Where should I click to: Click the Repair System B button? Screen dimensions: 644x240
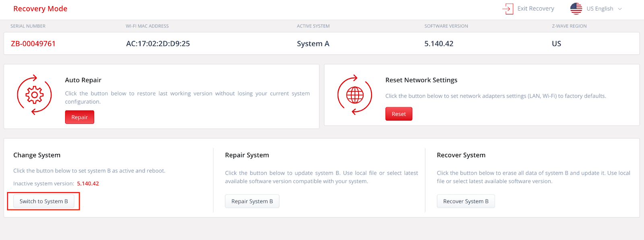pos(252,201)
